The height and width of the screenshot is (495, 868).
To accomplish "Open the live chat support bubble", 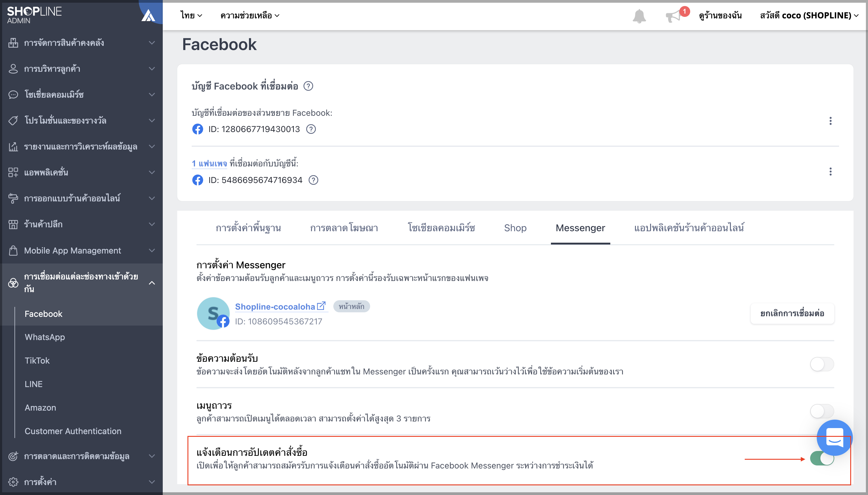I will 834,437.
